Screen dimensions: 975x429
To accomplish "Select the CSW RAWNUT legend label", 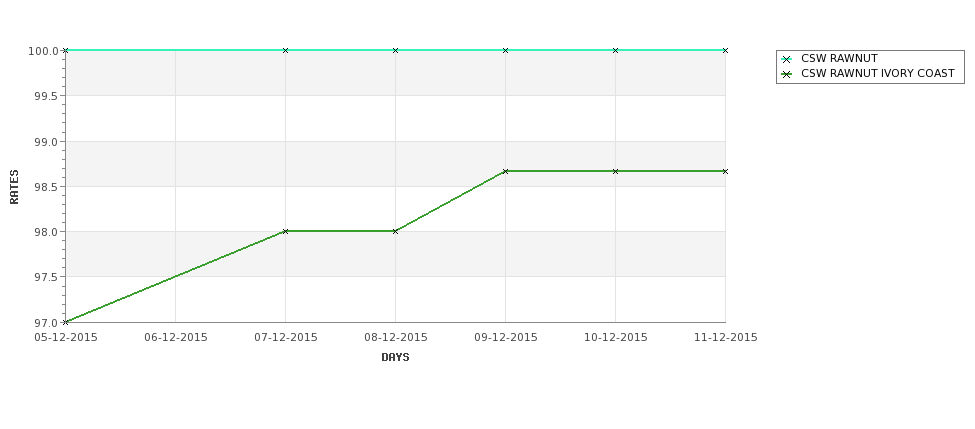I will tap(839, 58).
